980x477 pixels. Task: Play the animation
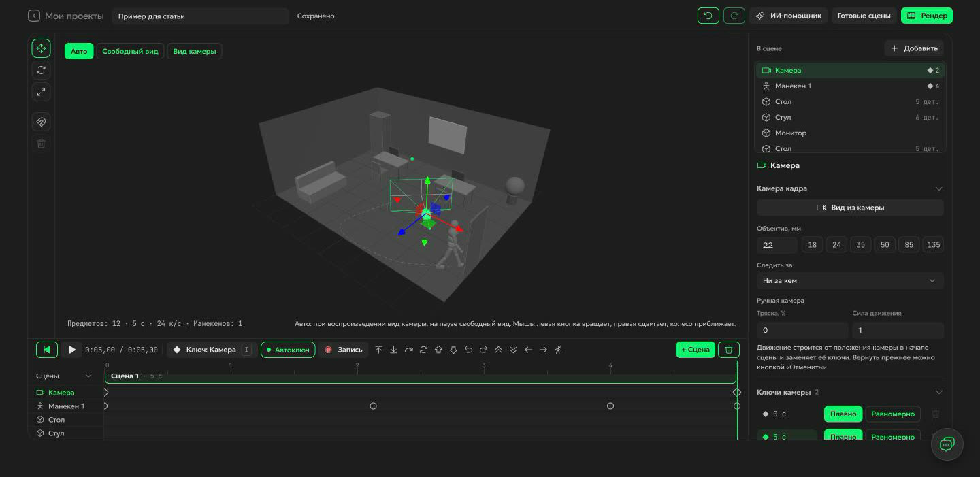pos(71,350)
